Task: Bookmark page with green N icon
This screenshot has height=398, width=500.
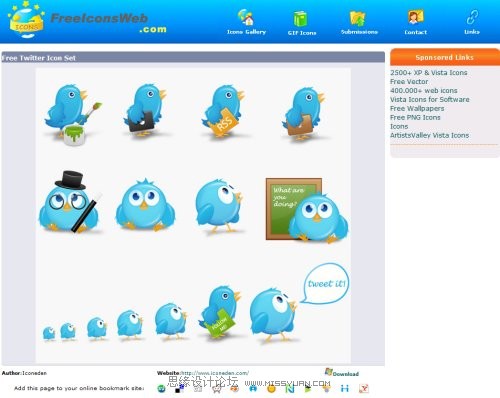Action: 289,389
